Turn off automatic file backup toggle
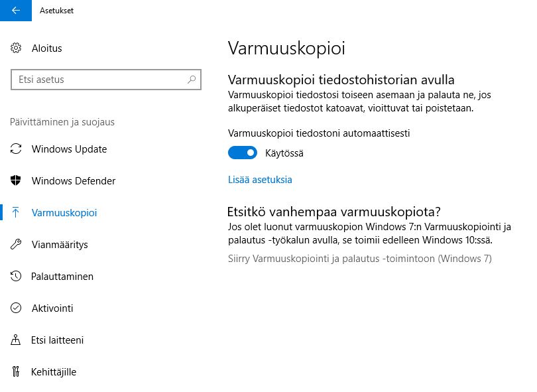Viewport: 537px width, 392px height. pyautogui.click(x=243, y=153)
